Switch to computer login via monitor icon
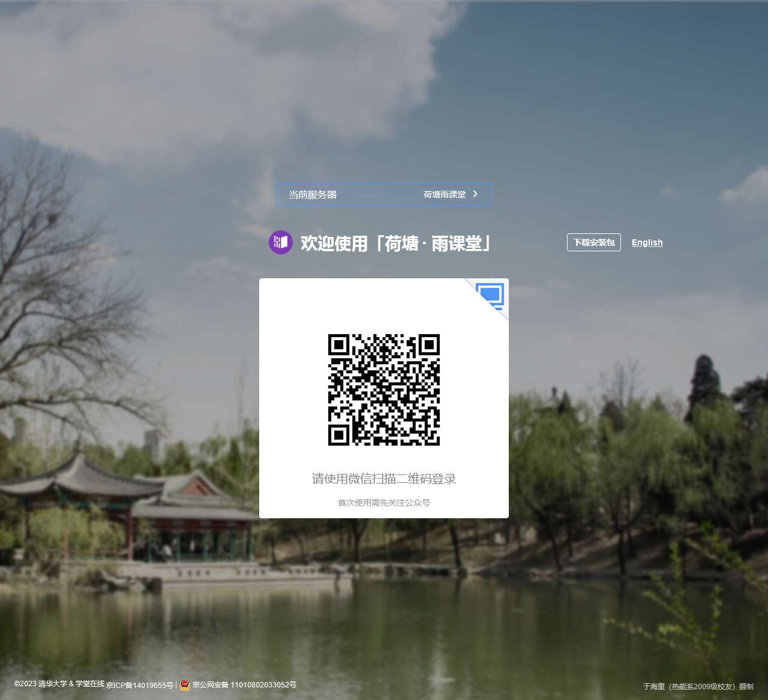The width and height of the screenshot is (768, 700). click(x=490, y=296)
